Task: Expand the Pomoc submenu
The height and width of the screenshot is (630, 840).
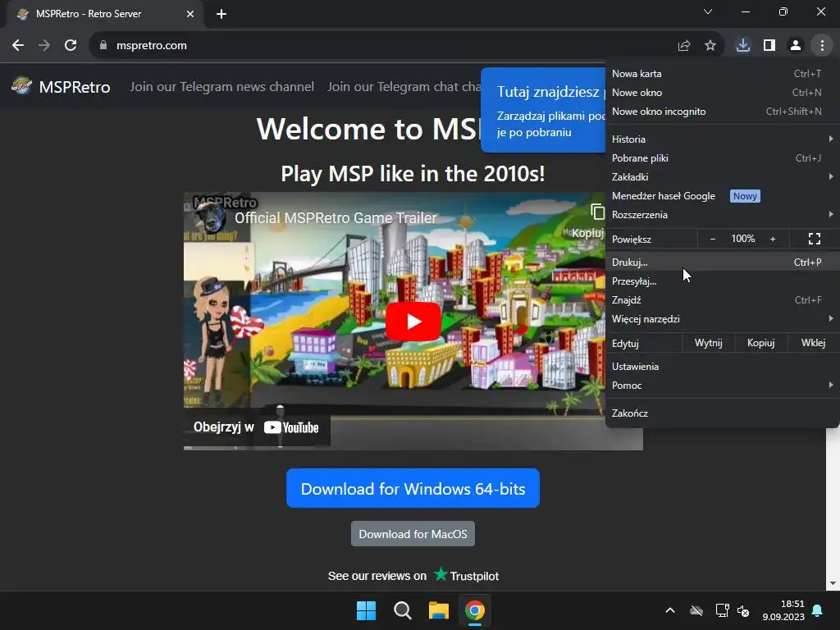Action: 722,386
